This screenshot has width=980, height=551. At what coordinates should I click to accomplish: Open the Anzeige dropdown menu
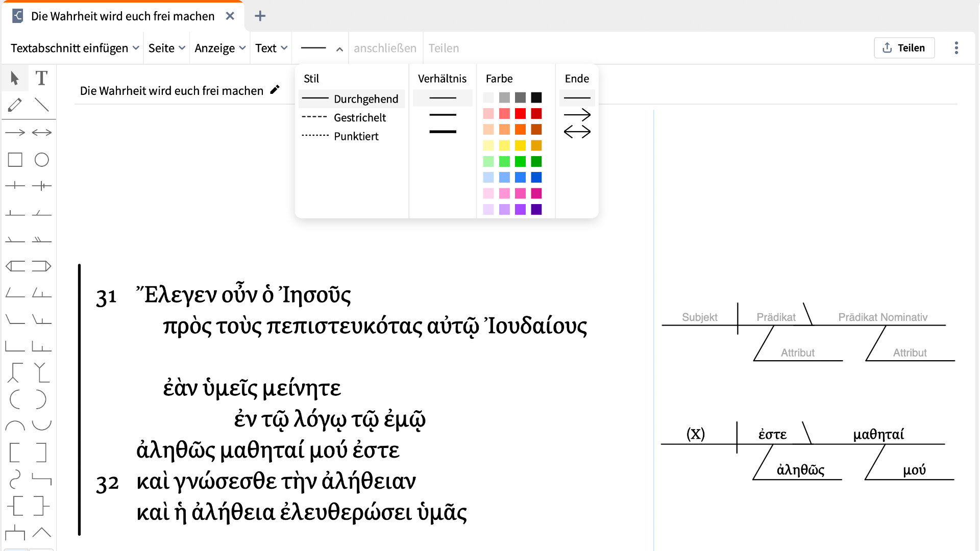click(220, 48)
